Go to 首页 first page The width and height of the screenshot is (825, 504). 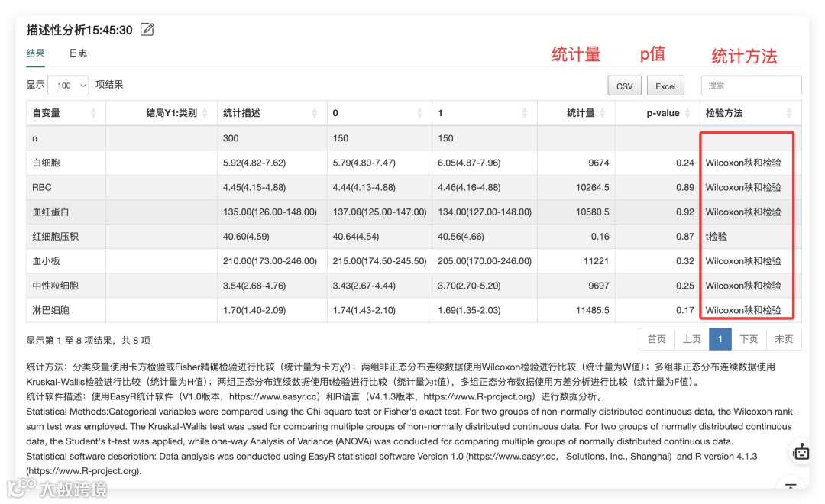(x=656, y=339)
